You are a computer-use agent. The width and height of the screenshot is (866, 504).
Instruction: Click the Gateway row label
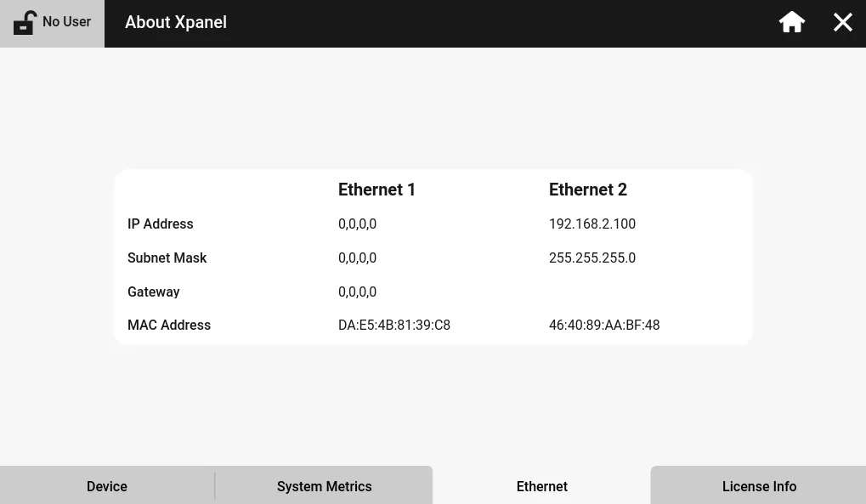[153, 292]
